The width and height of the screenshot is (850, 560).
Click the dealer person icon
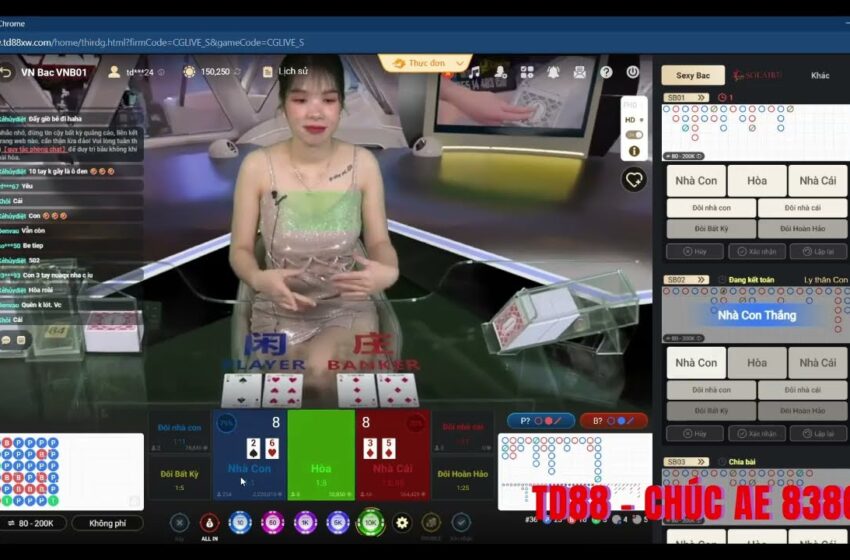click(500, 72)
